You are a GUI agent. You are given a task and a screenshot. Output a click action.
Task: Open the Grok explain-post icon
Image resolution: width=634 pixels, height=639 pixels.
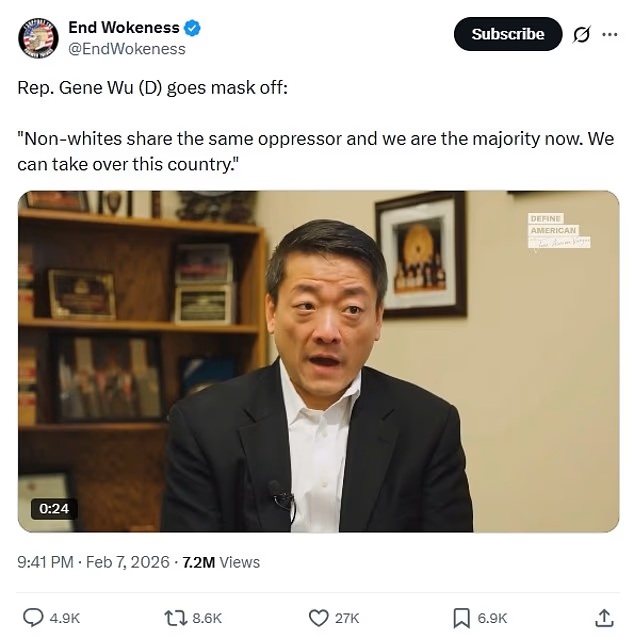point(581,34)
